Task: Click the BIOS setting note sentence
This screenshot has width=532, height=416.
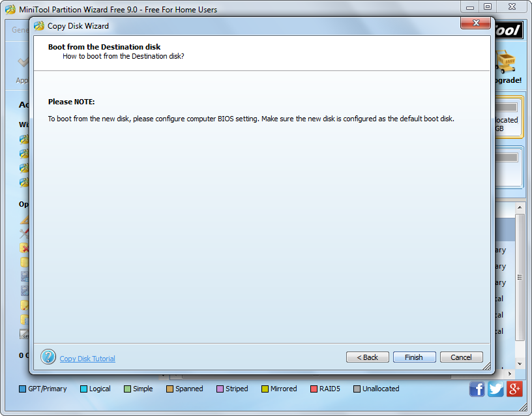Action: click(x=251, y=119)
